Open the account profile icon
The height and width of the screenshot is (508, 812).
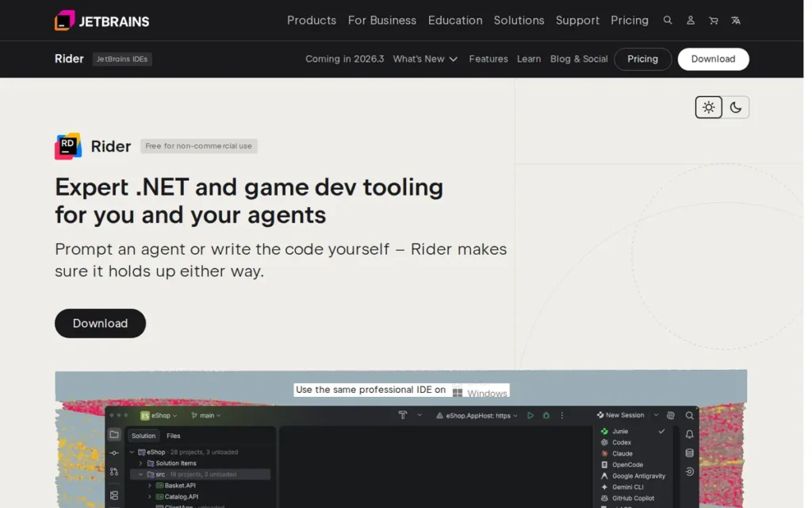coord(691,20)
